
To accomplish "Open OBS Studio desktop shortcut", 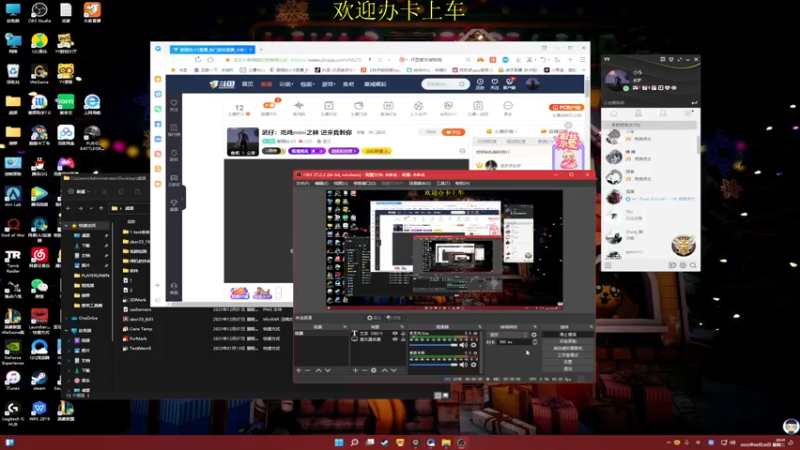I will coord(39,12).
